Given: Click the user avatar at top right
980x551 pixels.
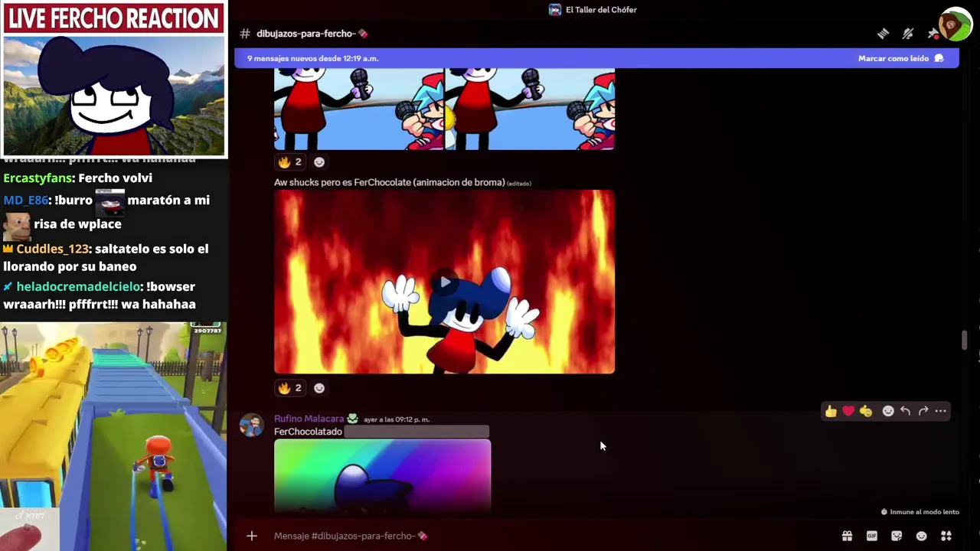Looking at the screenshot, I should (x=955, y=24).
